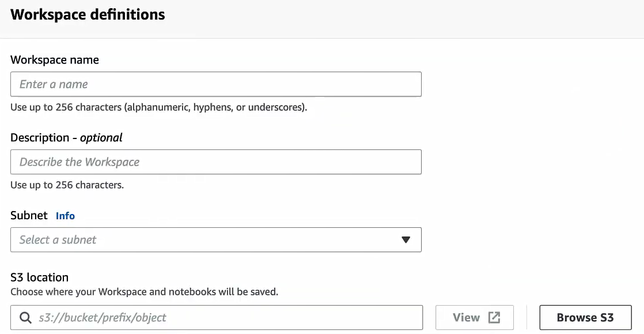Open the Select a subnet dropdown

tap(216, 239)
